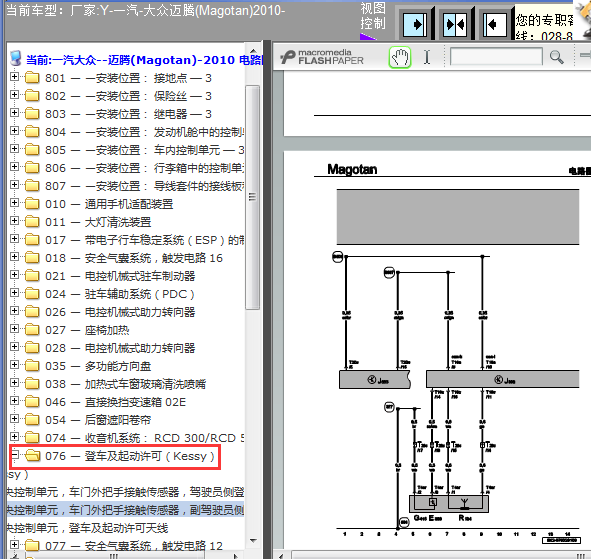Expand the 803 继电器 folder
Image resolution: width=591 pixels, height=559 pixels.
[14, 113]
